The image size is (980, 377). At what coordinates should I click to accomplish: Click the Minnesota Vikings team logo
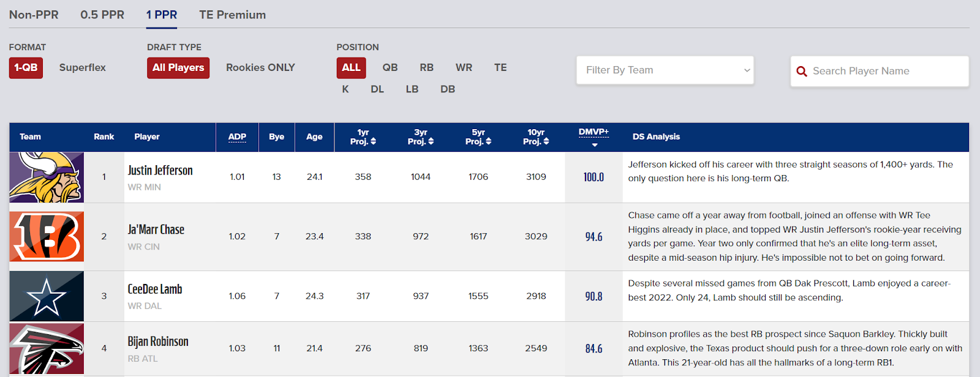pos(47,177)
